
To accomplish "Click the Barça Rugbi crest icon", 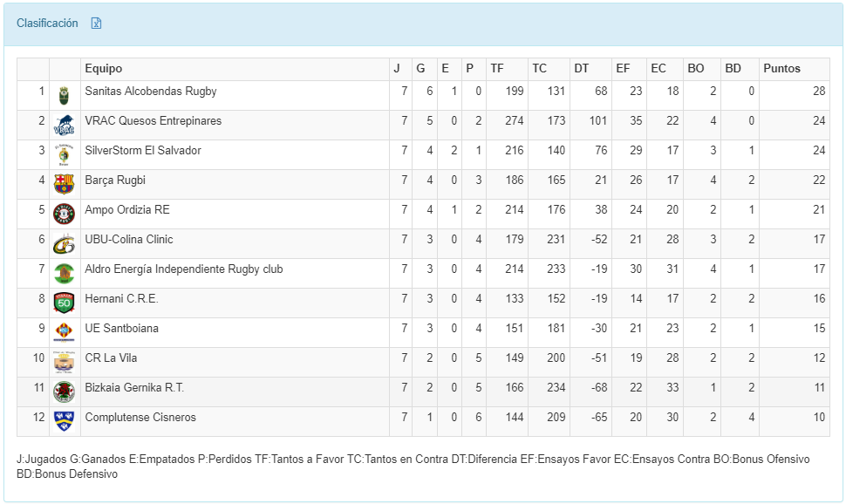I will (64, 184).
